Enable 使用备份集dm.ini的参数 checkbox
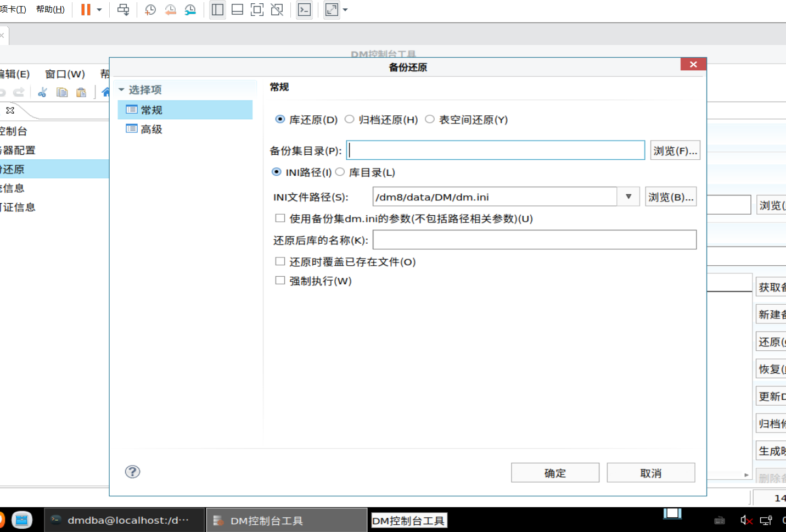 click(280, 218)
